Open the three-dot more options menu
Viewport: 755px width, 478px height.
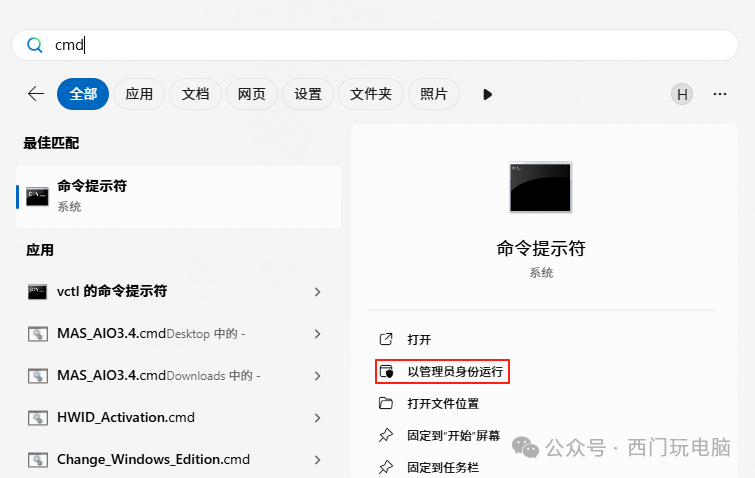click(x=719, y=94)
